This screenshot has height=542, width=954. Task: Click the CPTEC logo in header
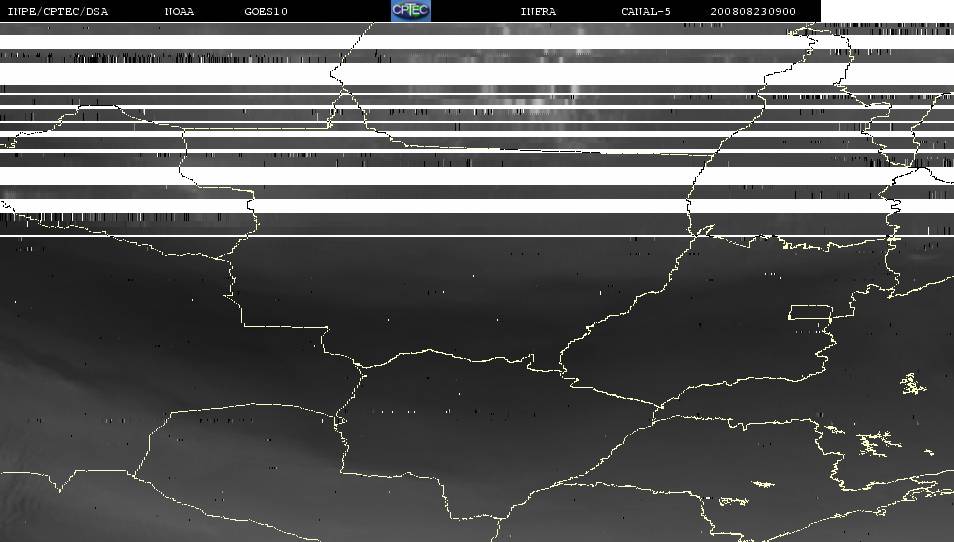pos(411,10)
